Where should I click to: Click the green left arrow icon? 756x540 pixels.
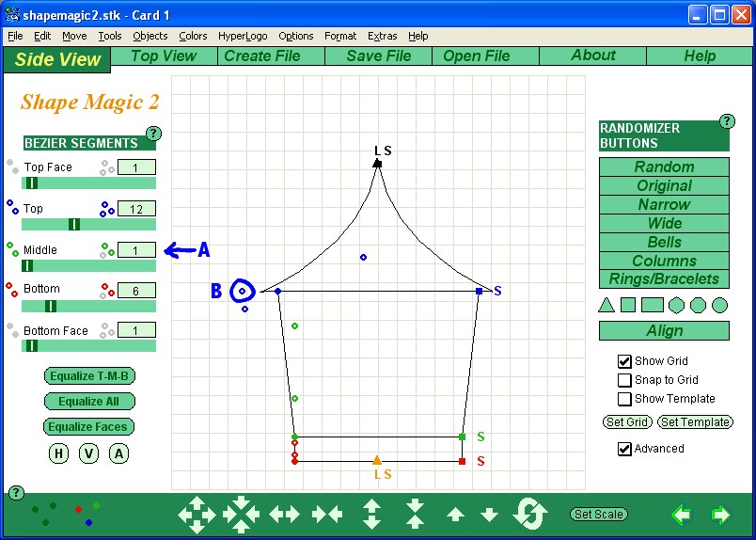[x=681, y=515]
